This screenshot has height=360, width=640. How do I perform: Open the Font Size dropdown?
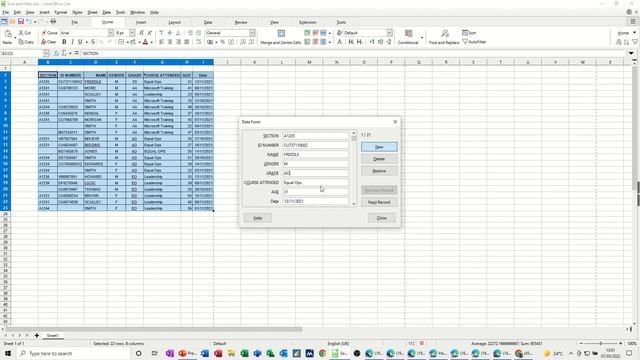(x=132, y=33)
